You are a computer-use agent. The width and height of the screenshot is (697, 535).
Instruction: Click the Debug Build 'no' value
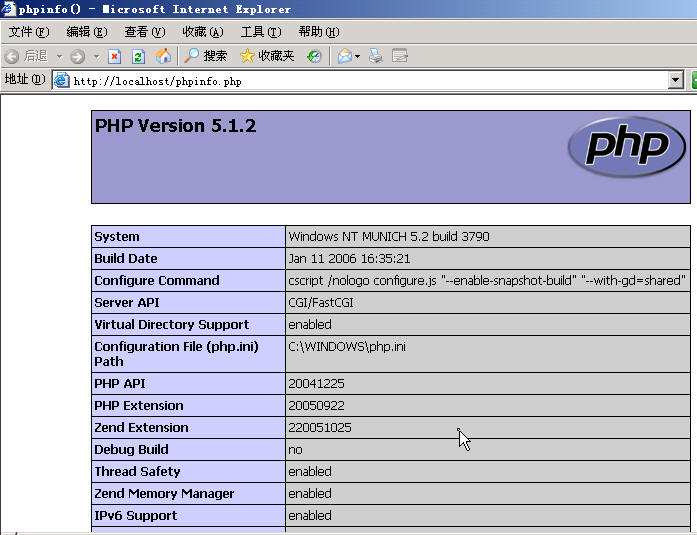pos(296,450)
